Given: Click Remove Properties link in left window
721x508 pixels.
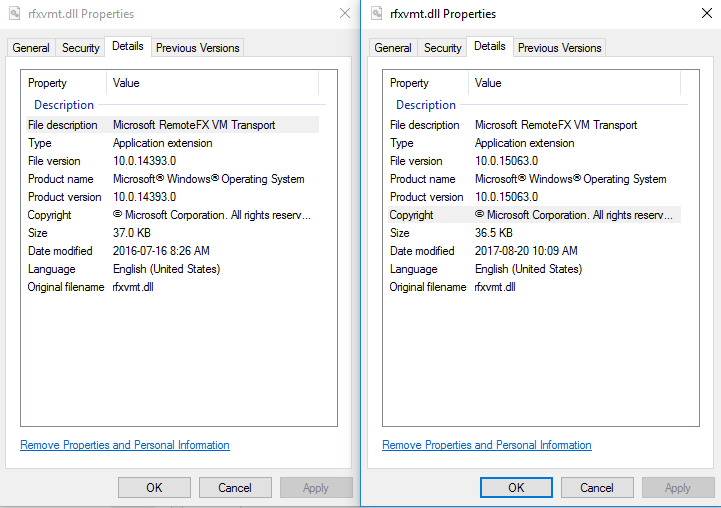Looking at the screenshot, I should point(125,445).
